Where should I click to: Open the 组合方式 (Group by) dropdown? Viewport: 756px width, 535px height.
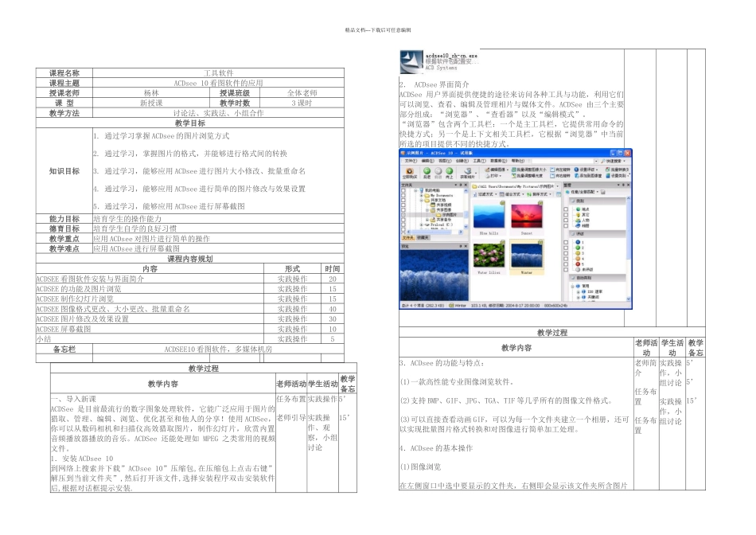[x=512, y=194]
